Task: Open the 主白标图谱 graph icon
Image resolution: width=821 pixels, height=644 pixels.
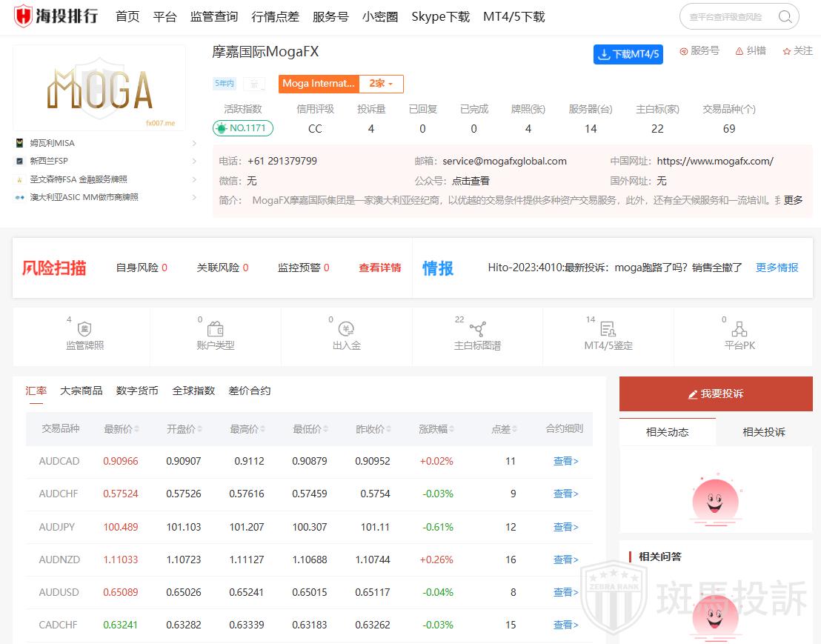Action: coord(477,329)
